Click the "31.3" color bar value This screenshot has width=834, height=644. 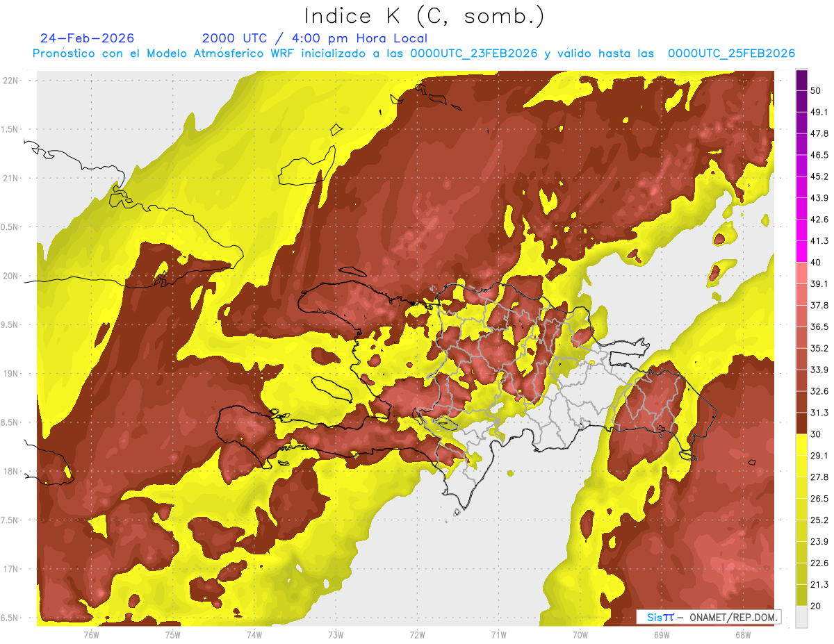819,413
